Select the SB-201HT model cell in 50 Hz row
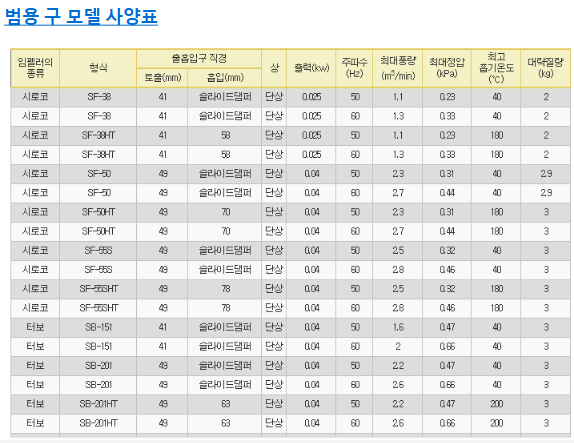This screenshot has width=574, height=443. (x=98, y=404)
